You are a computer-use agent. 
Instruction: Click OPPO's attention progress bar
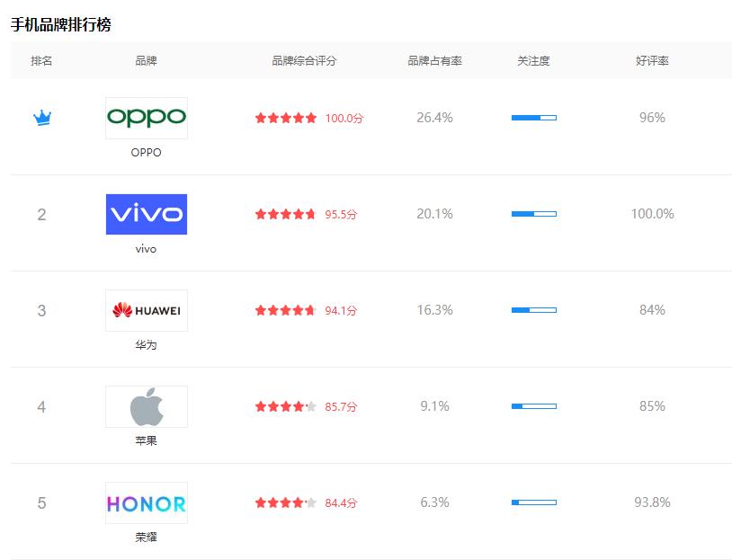coord(534,118)
